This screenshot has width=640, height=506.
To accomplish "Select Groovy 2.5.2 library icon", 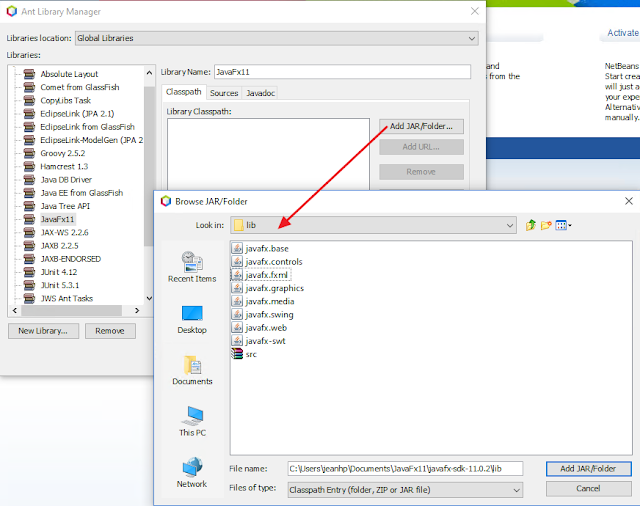I will [x=29, y=153].
